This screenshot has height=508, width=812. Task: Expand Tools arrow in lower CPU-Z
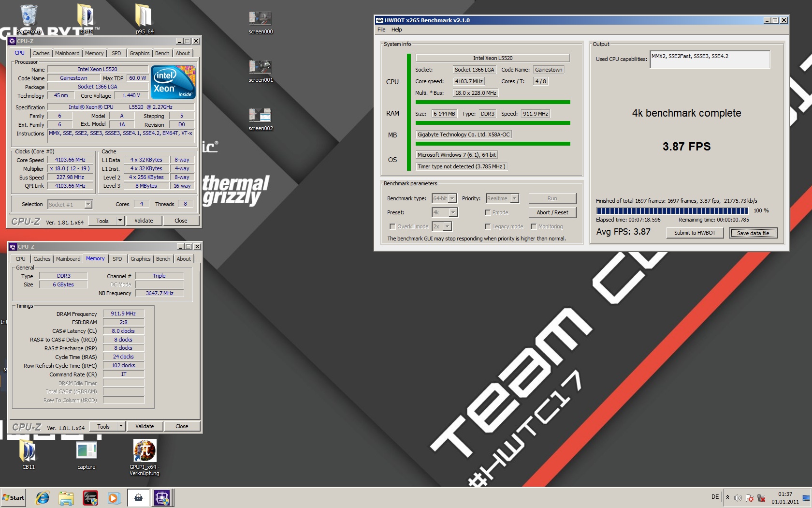(121, 426)
